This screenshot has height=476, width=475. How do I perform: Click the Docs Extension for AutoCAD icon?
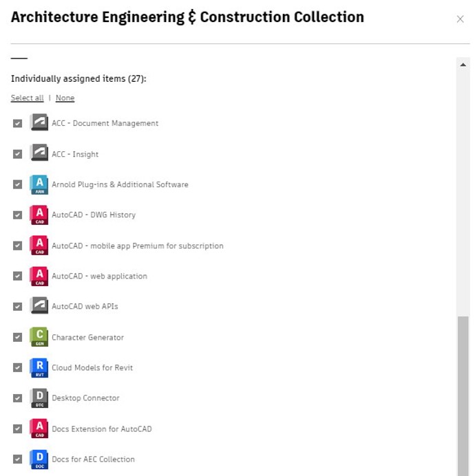[39, 429]
